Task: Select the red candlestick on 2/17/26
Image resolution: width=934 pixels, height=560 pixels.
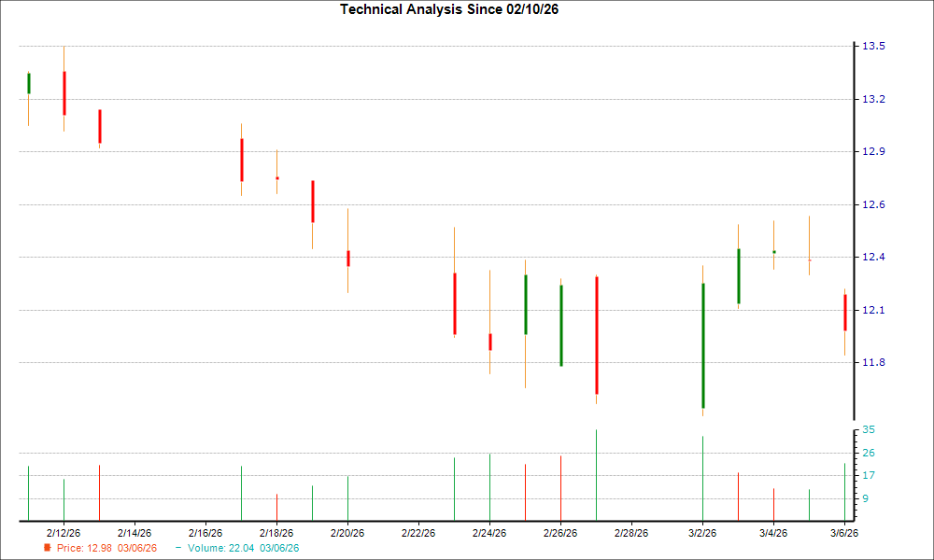Action: [242, 159]
